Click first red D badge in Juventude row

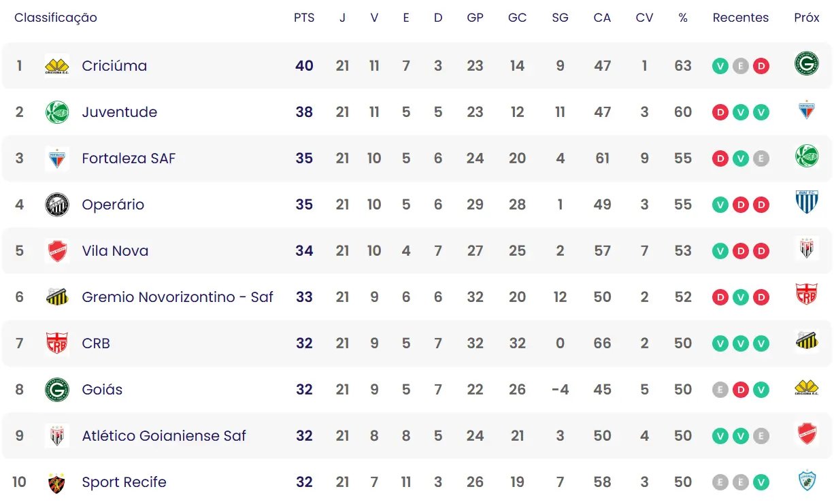click(720, 112)
